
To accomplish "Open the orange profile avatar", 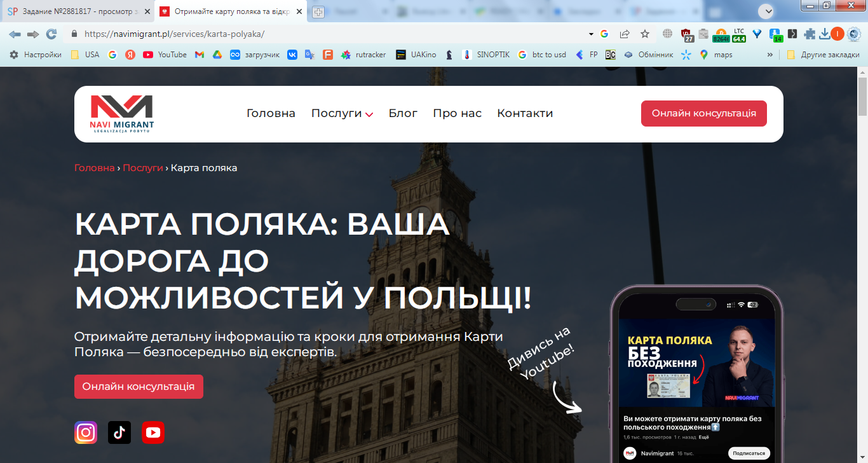I will (x=837, y=34).
